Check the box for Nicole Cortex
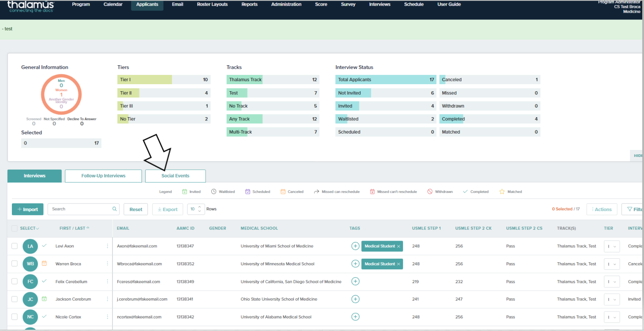The image size is (644, 331). tap(15, 316)
